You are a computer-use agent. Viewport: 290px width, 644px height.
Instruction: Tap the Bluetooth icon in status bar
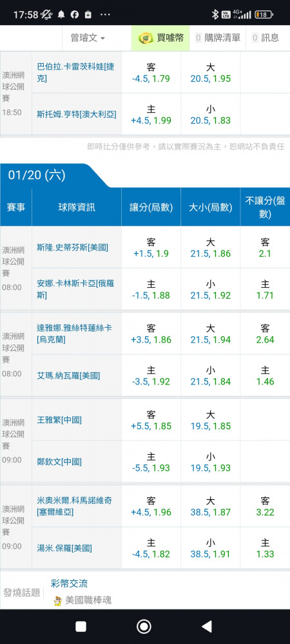[x=215, y=15]
